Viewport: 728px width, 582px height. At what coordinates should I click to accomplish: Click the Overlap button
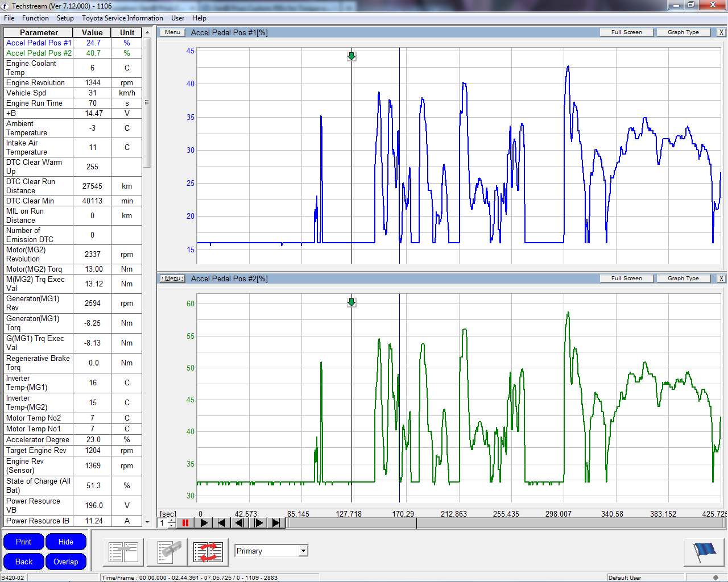tap(66, 562)
